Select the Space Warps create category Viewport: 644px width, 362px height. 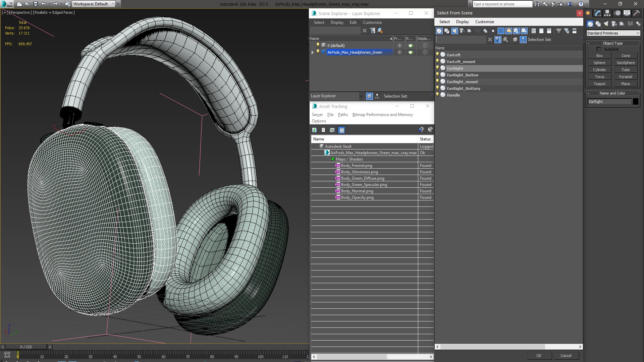tap(630, 24)
